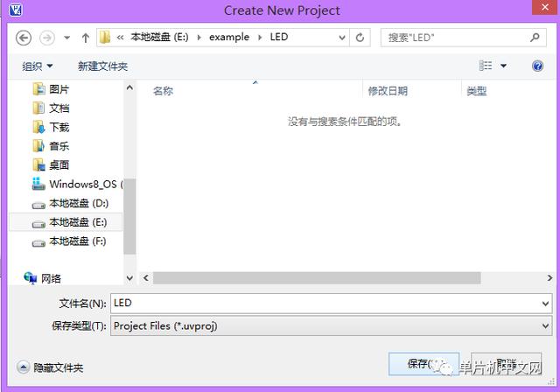
Task: Expand recent locations dropdown arrow
Action: point(66,38)
